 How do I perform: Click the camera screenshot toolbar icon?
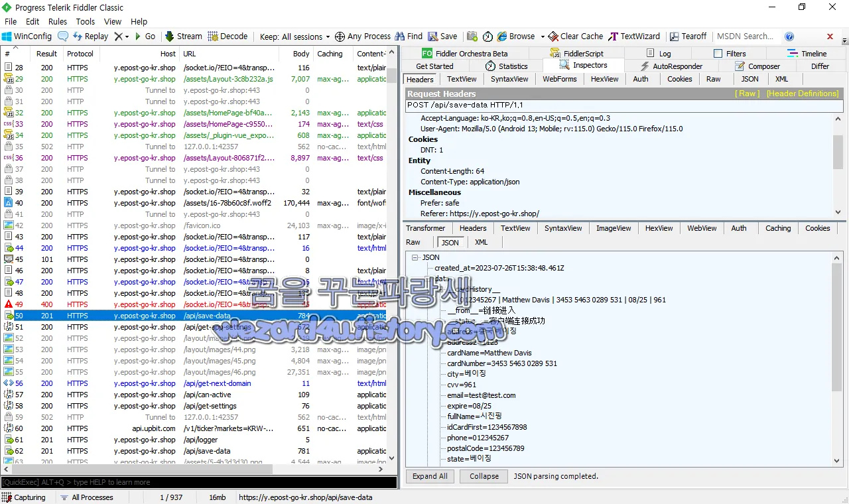pos(472,36)
